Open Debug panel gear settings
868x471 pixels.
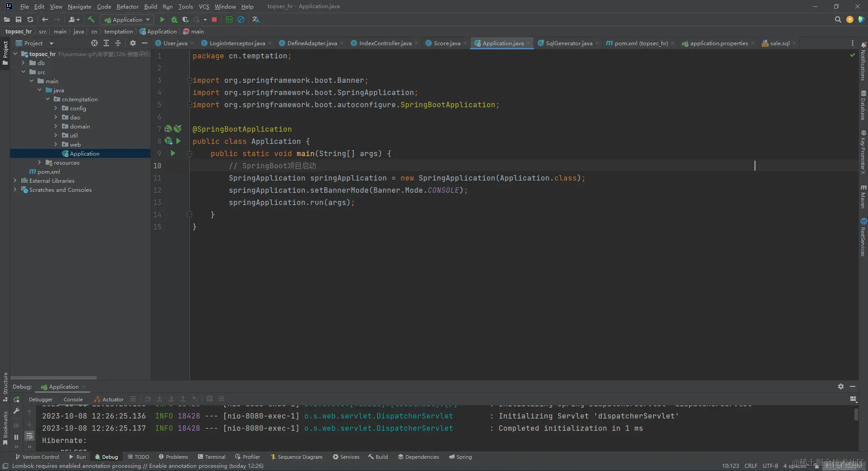[840, 386]
